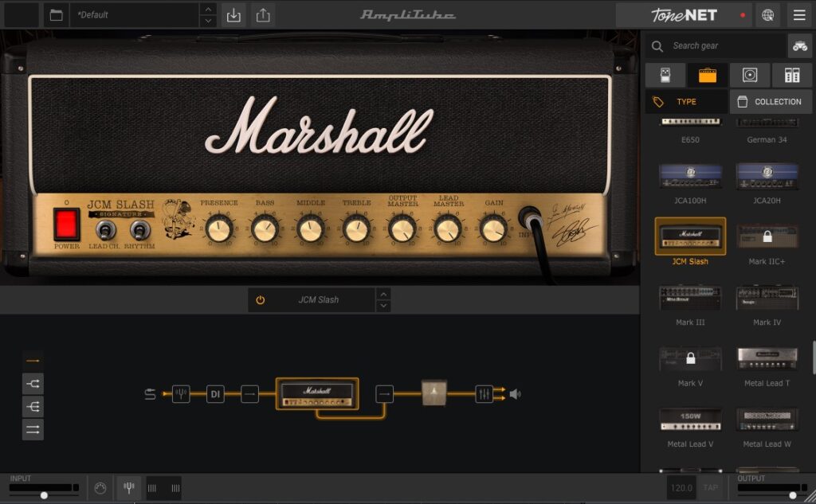Viewport: 816px width, 504px height.
Task: Click the MIDDLE knob
Action: click(311, 229)
